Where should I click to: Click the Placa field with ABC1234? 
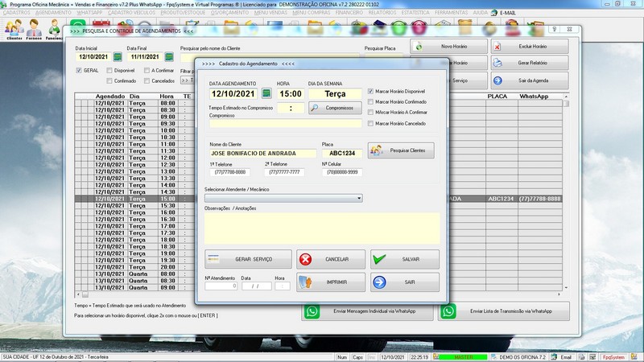point(342,154)
